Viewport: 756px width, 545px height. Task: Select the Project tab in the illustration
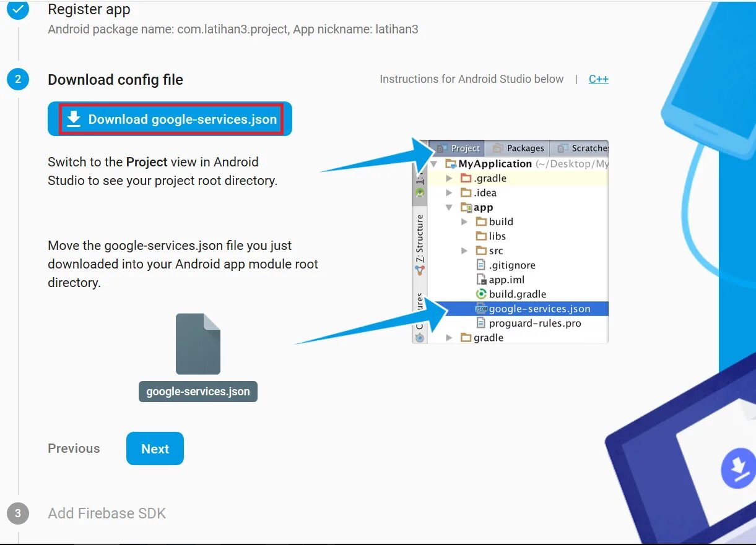[458, 148]
